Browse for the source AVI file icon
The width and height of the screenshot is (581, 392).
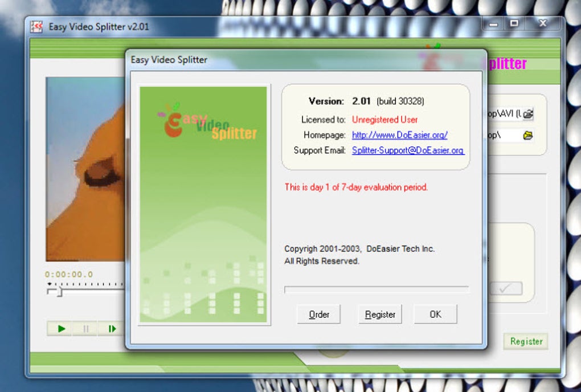[528, 114]
